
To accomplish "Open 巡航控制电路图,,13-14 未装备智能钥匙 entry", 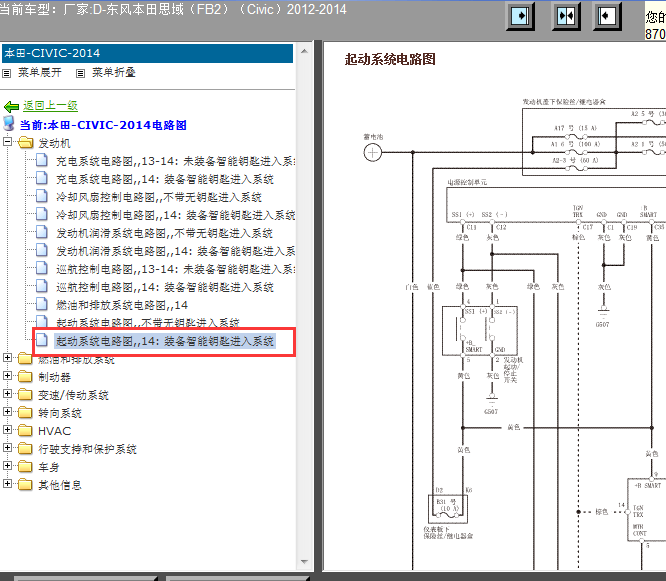I will coord(175,269).
